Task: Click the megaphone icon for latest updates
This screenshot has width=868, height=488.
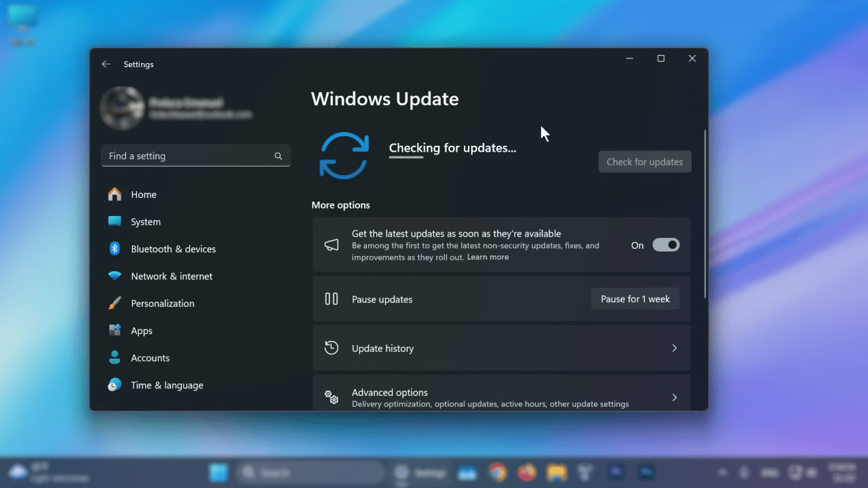Action: point(331,245)
